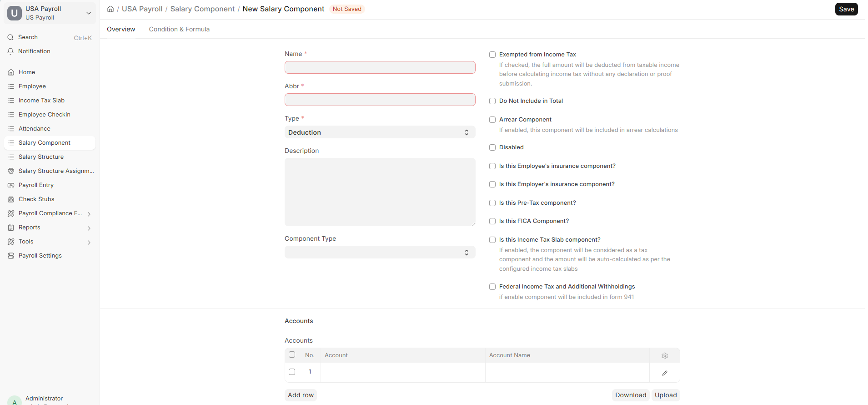Viewport: 868px width, 405px height.
Task: Expand the Tools submenu chevron
Action: 89,242
